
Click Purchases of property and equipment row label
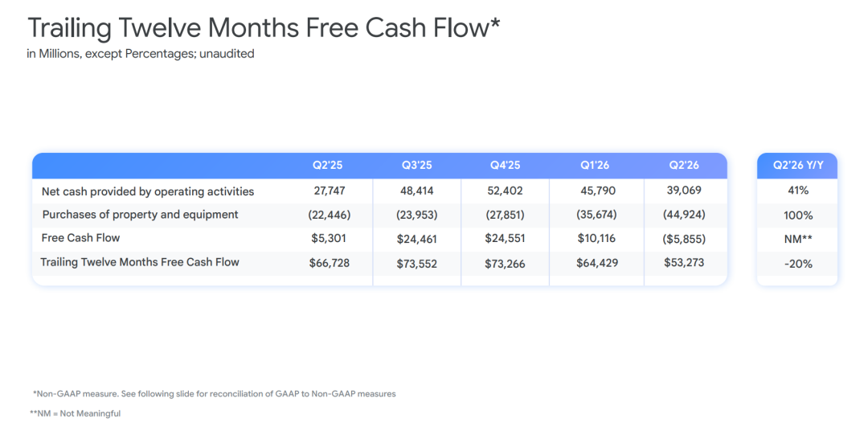pos(140,215)
